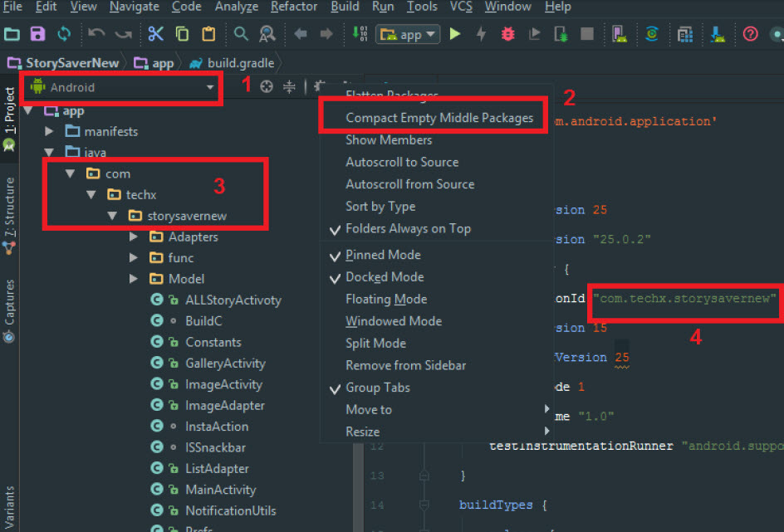Open the VCS menu
This screenshot has width=784, height=532.
461,7
